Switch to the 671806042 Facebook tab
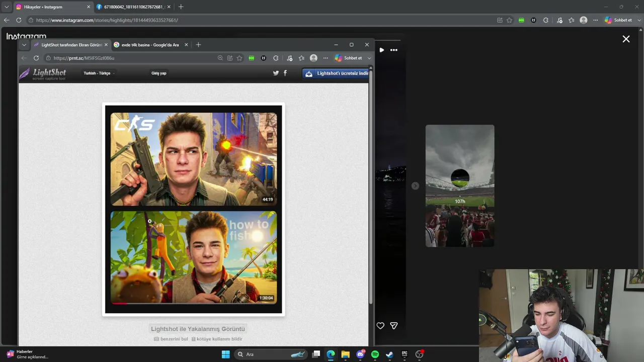Image resolution: width=644 pixels, height=362 pixels. tap(134, 7)
